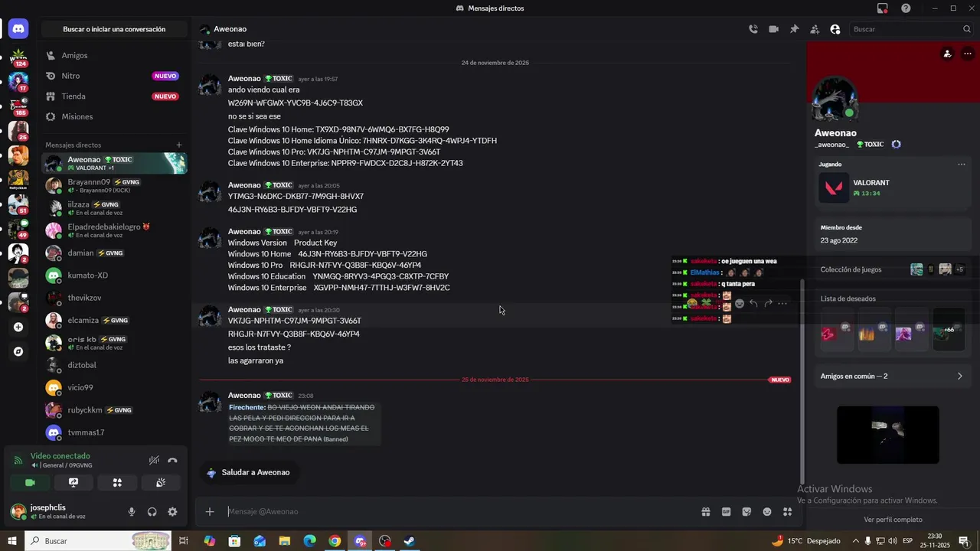
Task: Start a voice call with Aweonao
Action: (x=753, y=29)
